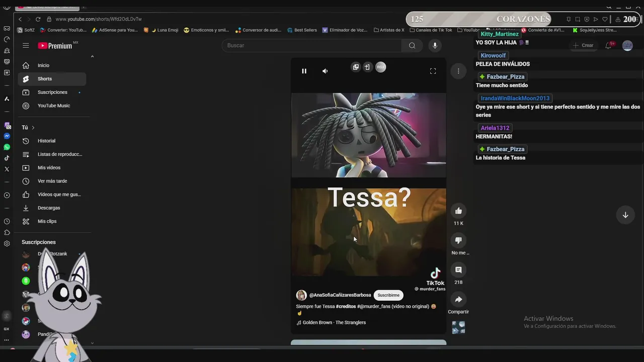Screen dimensions: 644x362
Task: Open WhatsApp in the browser sidebar
Action: click(7, 147)
